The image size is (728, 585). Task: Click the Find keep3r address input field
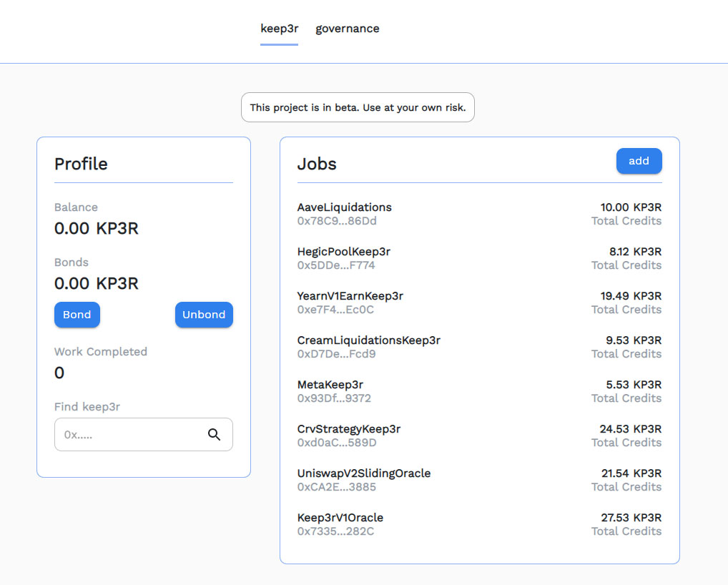pos(129,434)
